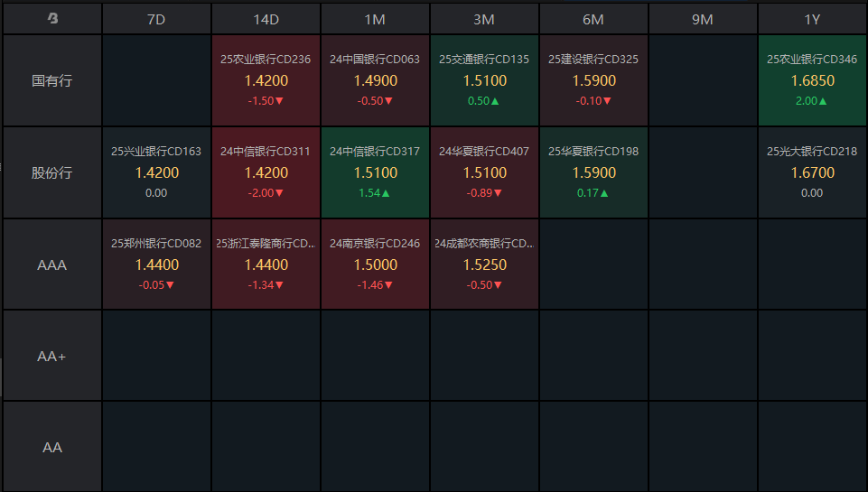This screenshot has width=868, height=492.
Task: Open the 24南京银行CD246 quote cell
Action: pyautogui.click(x=375, y=265)
